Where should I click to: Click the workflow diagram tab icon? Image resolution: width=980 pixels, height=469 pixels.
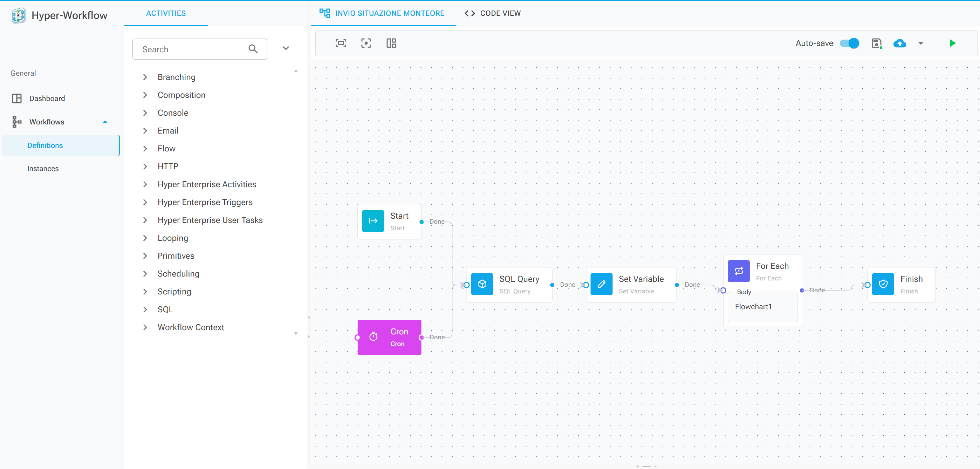click(324, 13)
